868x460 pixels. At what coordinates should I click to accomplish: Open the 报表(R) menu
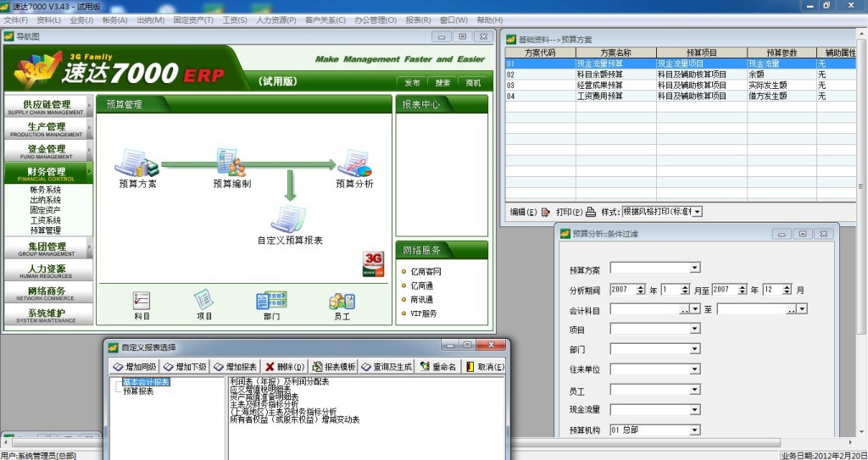tap(418, 20)
